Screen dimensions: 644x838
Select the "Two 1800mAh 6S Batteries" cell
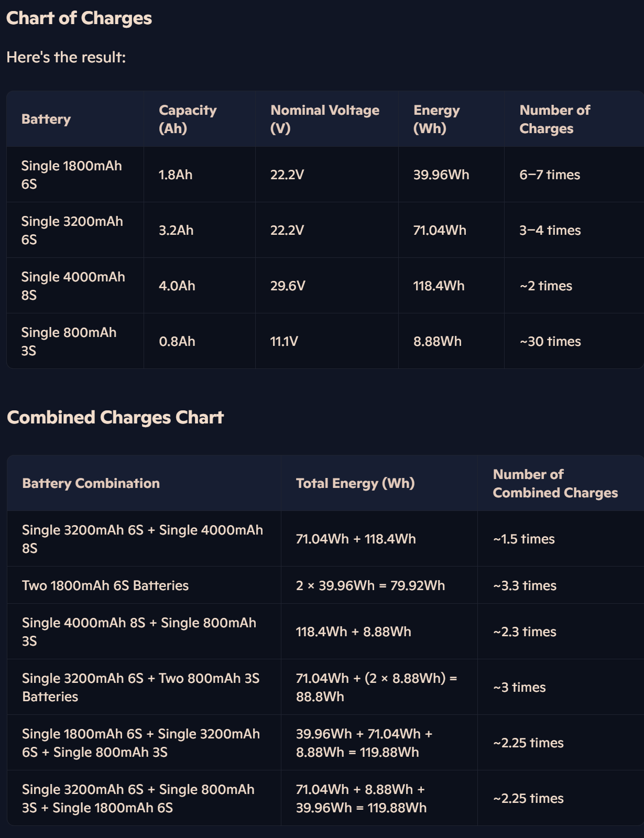click(105, 585)
